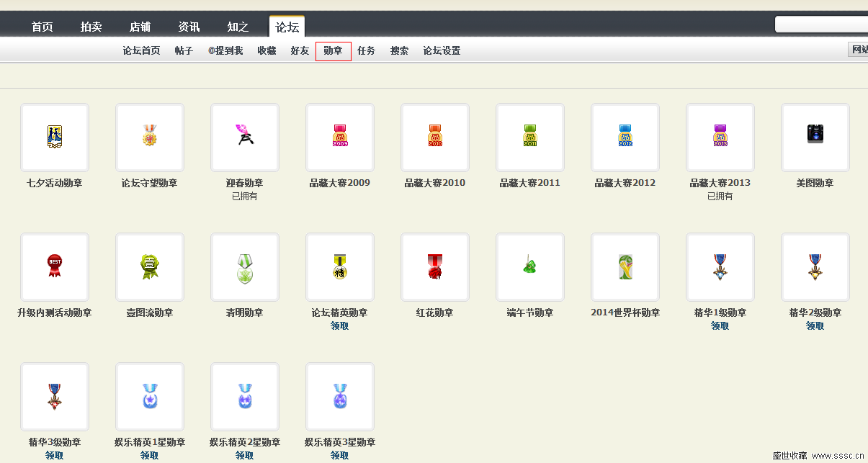The image size is (868, 463).
Task: Switch to the 拍卖 navigation tab
Action: click(91, 27)
